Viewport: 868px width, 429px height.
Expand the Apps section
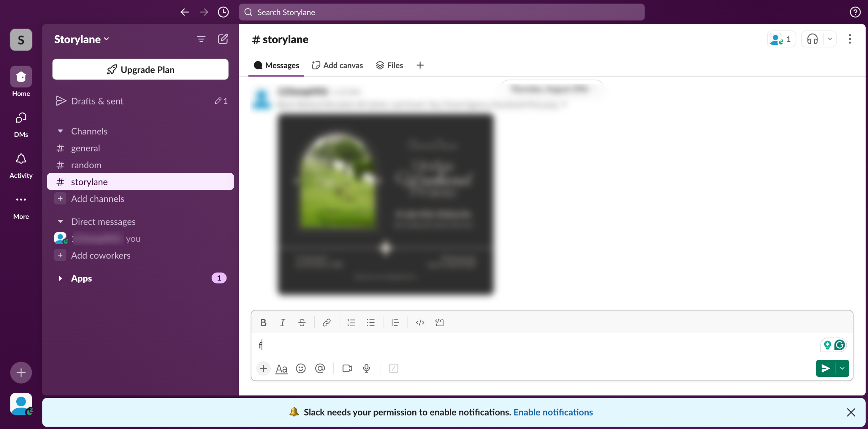[x=60, y=278]
